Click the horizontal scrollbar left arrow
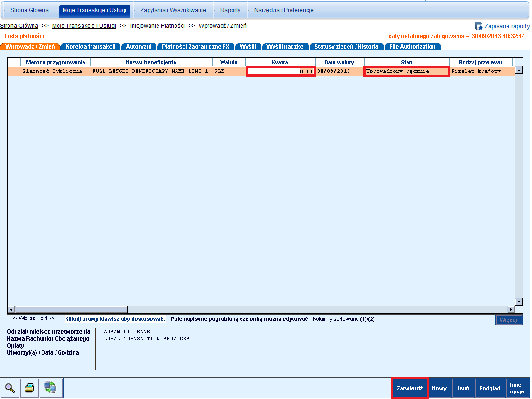Viewport: 532px width, 399px height. 11,309
